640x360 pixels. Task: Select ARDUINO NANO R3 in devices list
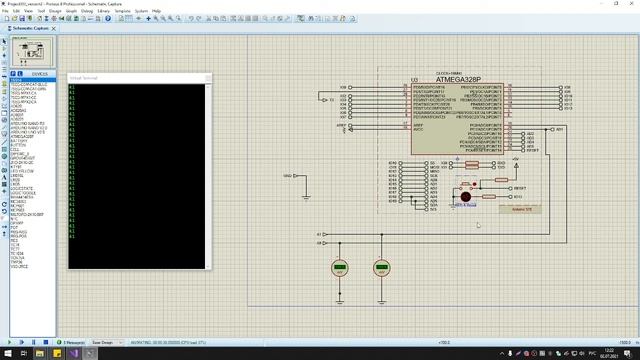point(27,123)
